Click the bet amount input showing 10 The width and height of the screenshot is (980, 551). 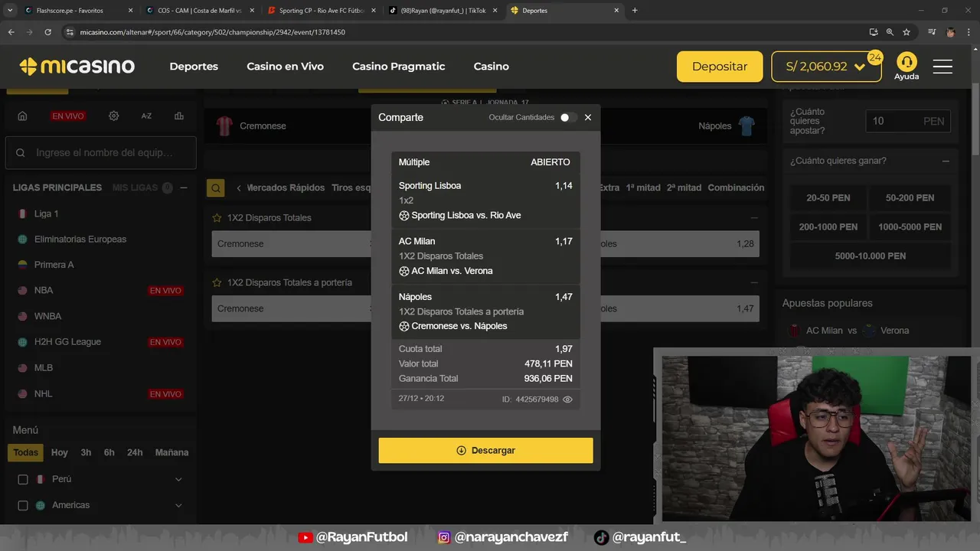(x=908, y=121)
